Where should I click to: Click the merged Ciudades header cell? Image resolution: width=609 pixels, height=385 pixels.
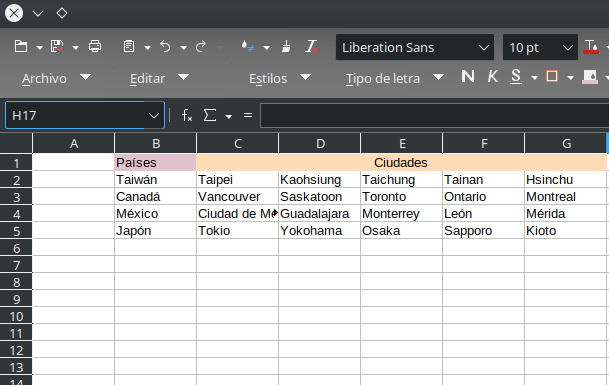pos(401,162)
